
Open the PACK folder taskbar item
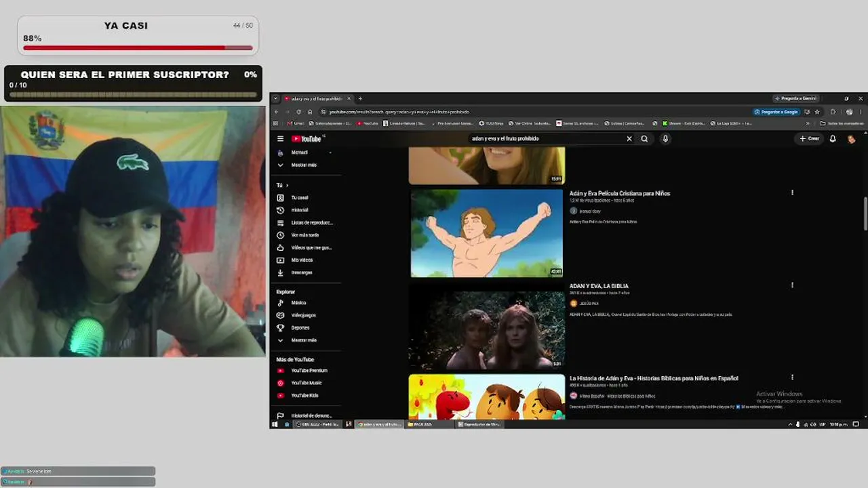pyautogui.click(x=430, y=424)
